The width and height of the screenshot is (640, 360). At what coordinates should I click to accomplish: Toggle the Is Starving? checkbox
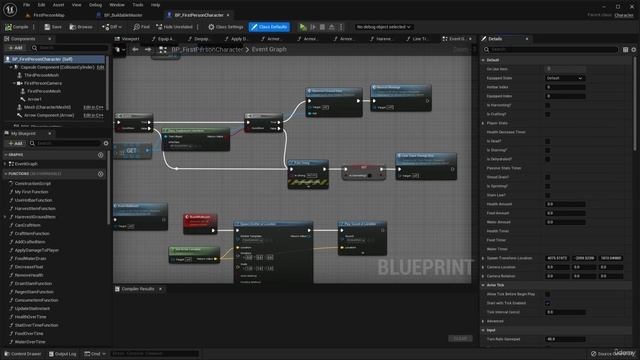[548, 150]
